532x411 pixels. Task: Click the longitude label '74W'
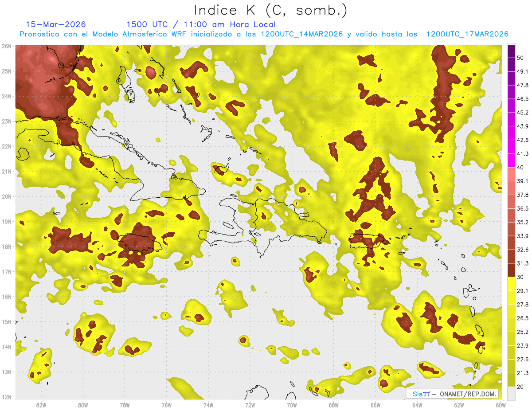pyautogui.click(x=208, y=405)
